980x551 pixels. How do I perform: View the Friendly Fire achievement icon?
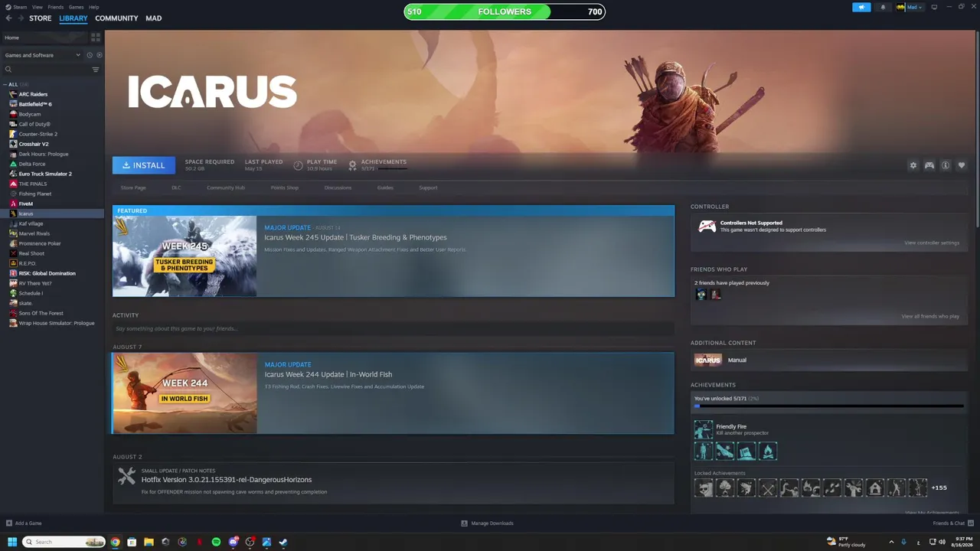pyautogui.click(x=703, y=430)
